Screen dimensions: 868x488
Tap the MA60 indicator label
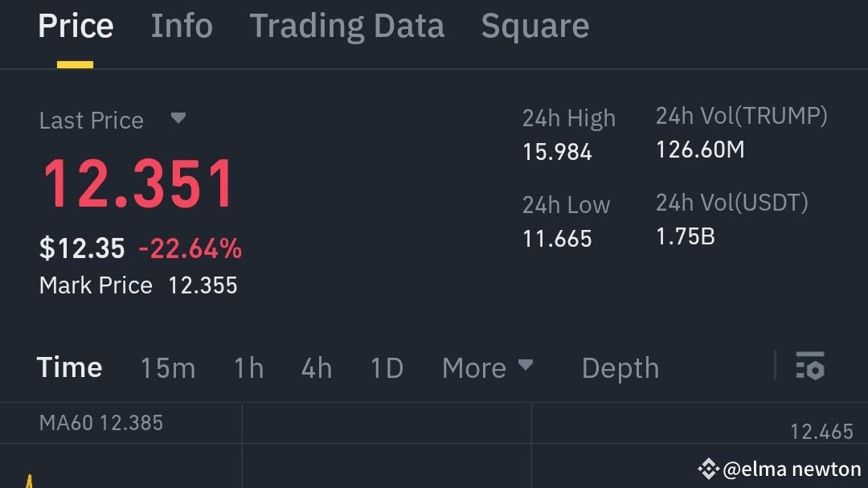pyautogui.click(x=101, y=423)
